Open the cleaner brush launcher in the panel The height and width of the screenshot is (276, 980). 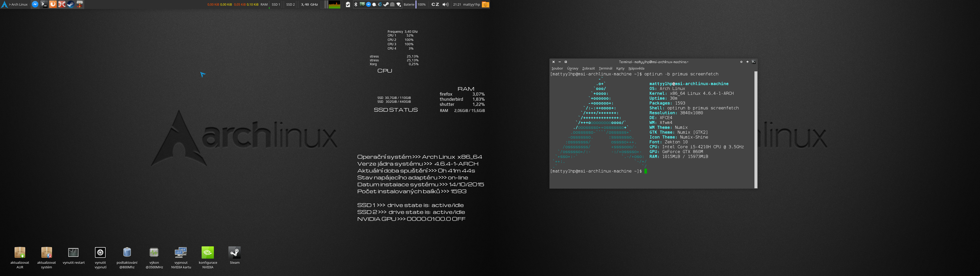[x=80, y=5]
